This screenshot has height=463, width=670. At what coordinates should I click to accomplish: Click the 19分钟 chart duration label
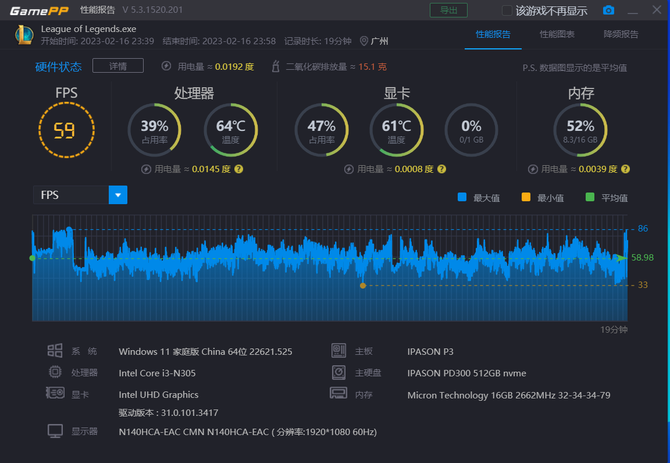[x=614, y=329]
